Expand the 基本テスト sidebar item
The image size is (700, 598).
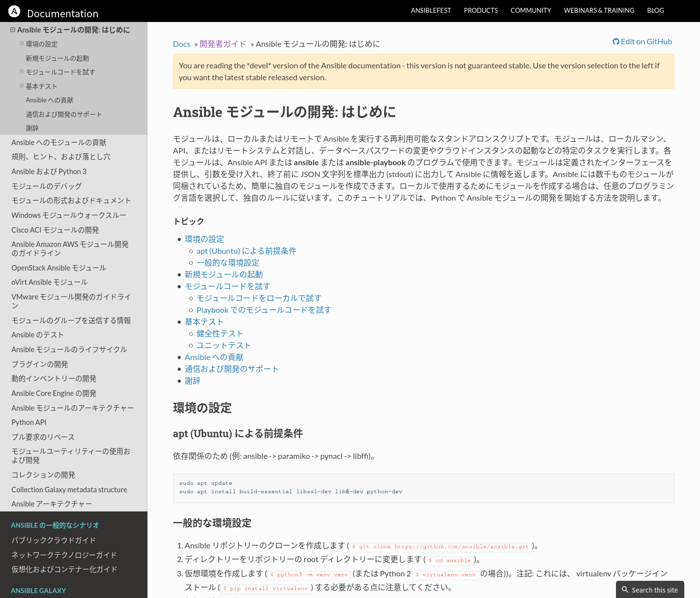pyautogui.click(x=22, y=86)
